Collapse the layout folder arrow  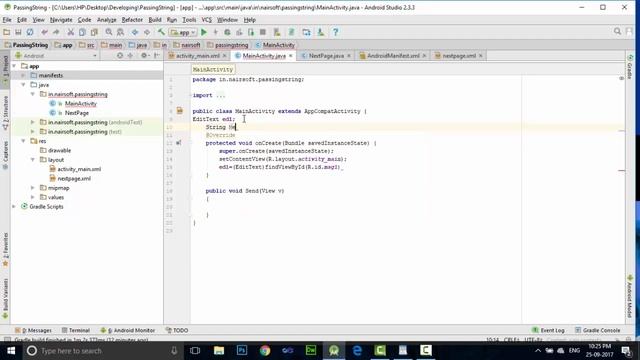click(x=33, y=160)
